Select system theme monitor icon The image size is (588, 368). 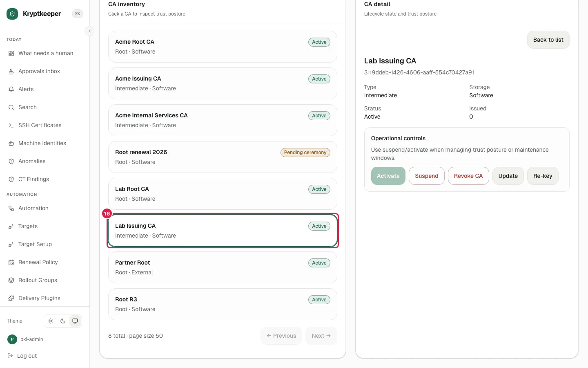point(75,321)
